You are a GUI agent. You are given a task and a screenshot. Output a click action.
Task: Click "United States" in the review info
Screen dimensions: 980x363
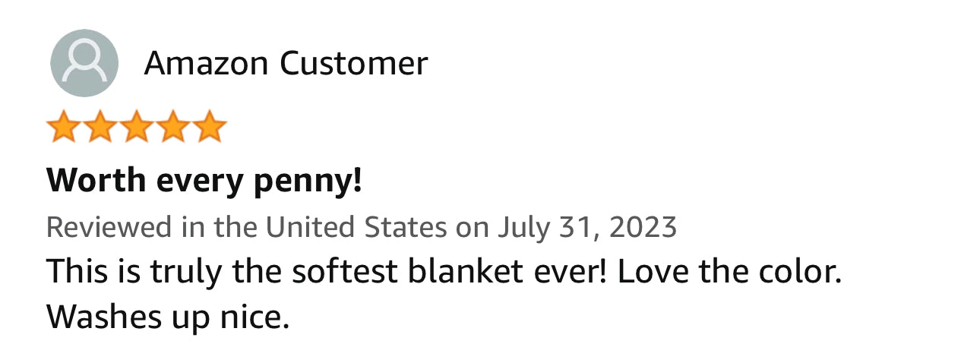pos(356,227)
